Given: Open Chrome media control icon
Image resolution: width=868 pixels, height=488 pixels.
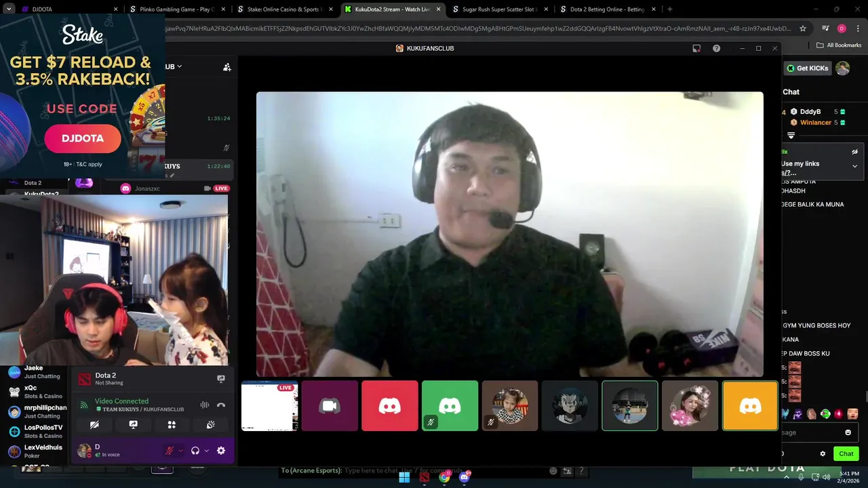Looking at the screenshot, I should 825,28.
